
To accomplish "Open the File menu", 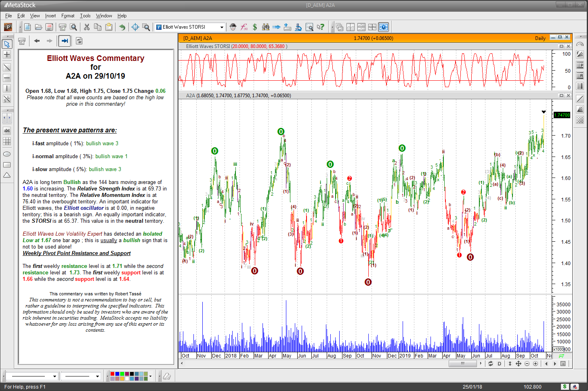I will (8, 16).
